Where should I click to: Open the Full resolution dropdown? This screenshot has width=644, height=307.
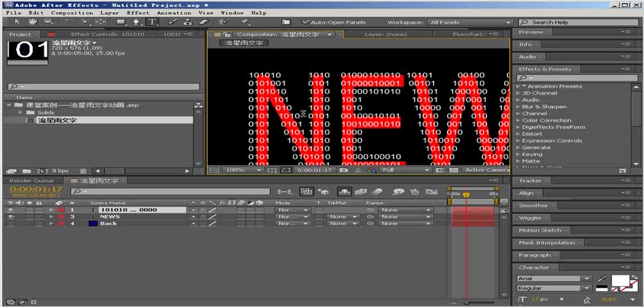pos(406,170)
